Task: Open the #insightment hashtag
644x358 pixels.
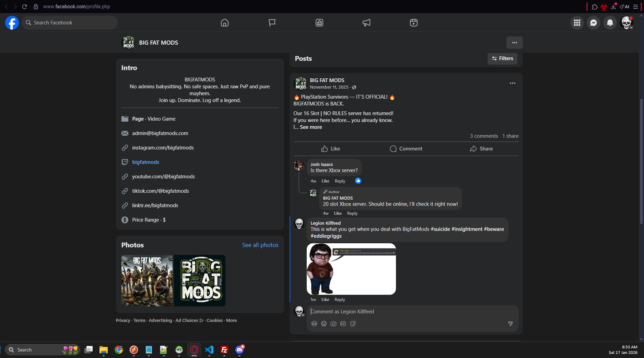Action: 467,229
